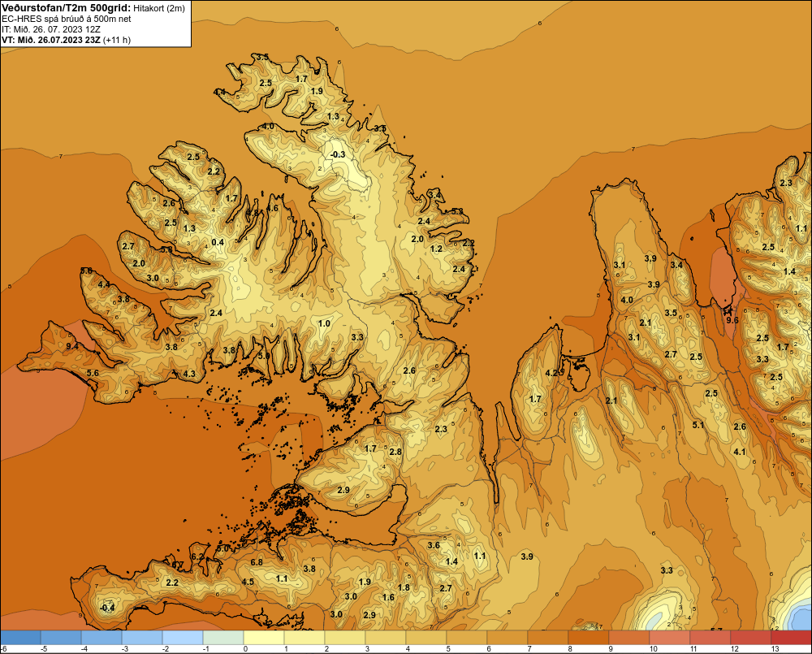This screenshot has width=812, height=654.
Task: Click the '6.2' temperature value on the map
Action: tap(197, 557)
